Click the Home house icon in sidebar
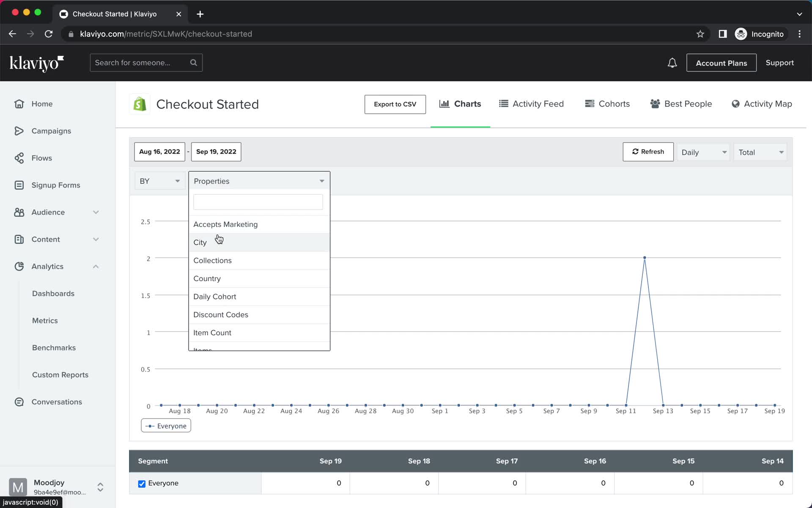This screenshot has width=812, height=508. pyautogui.click(x=19, y=104)
